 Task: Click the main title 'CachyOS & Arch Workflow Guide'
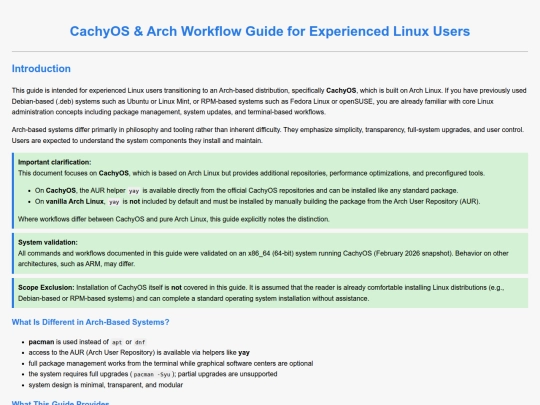(270, 31)
